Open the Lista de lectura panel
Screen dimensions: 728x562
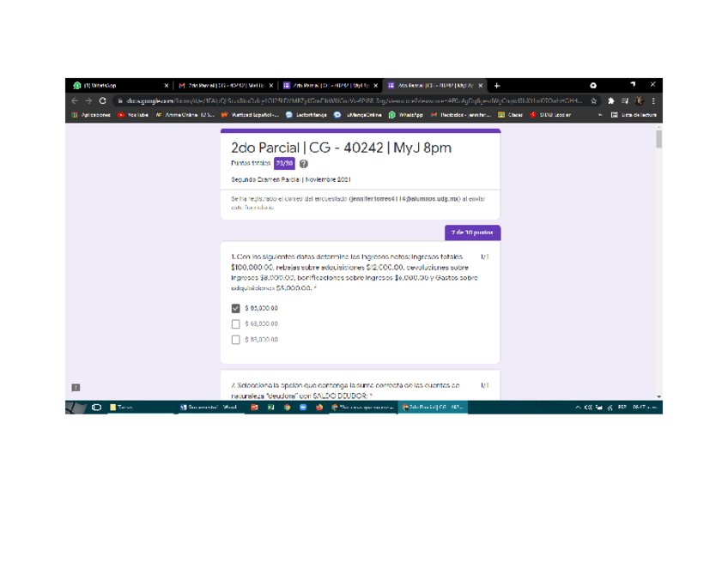point(634,114)
